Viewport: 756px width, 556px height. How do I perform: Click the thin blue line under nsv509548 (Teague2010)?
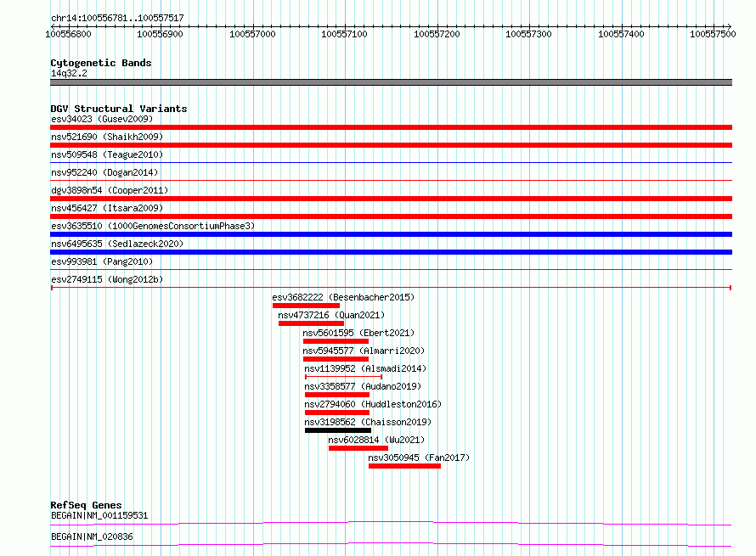pyautogui.click(x=391, y=163)
